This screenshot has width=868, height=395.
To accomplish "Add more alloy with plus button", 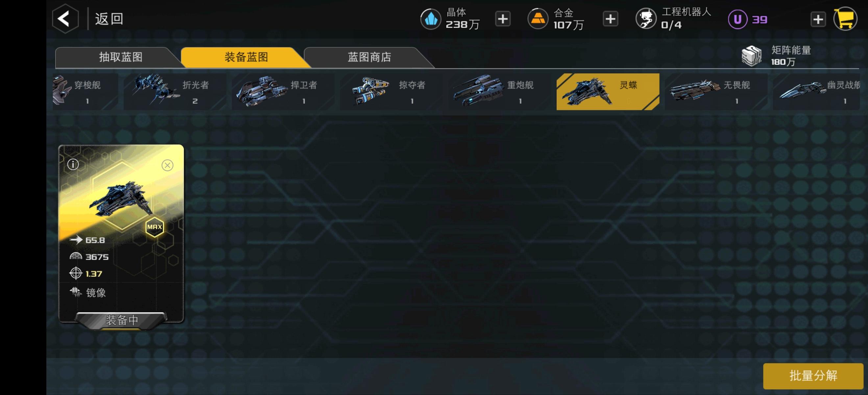I will click(x=610, y=19).
